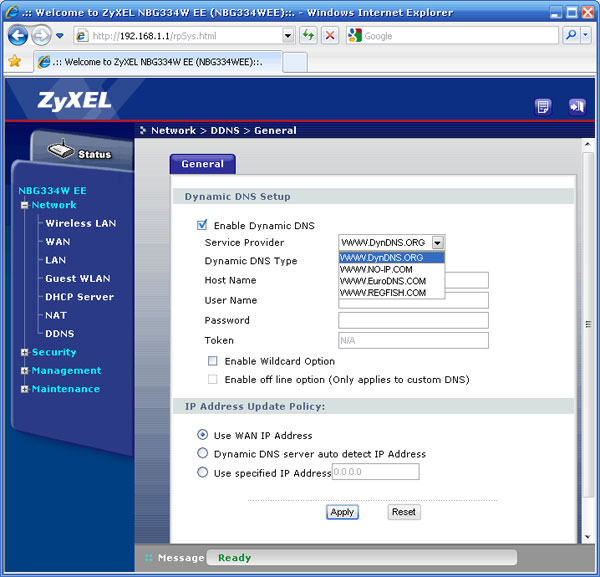Click the Favorites star icon
The height and width of the screenshot is (577, 600).
(14, 61)
